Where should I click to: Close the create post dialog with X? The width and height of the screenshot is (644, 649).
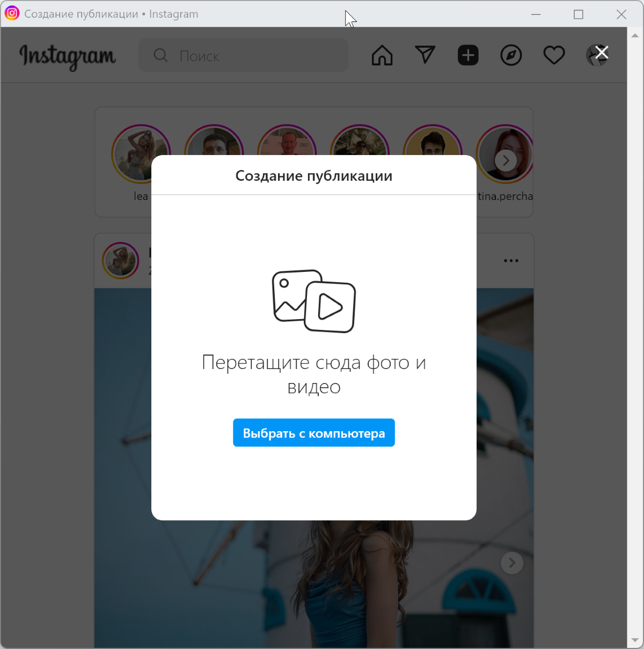coord(602,53)
